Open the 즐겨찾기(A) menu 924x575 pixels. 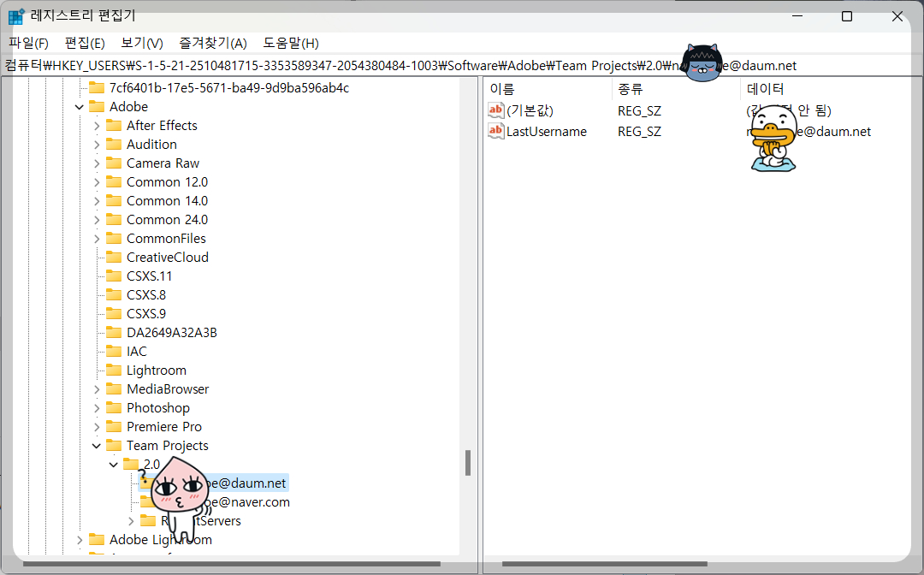(213, 43)
